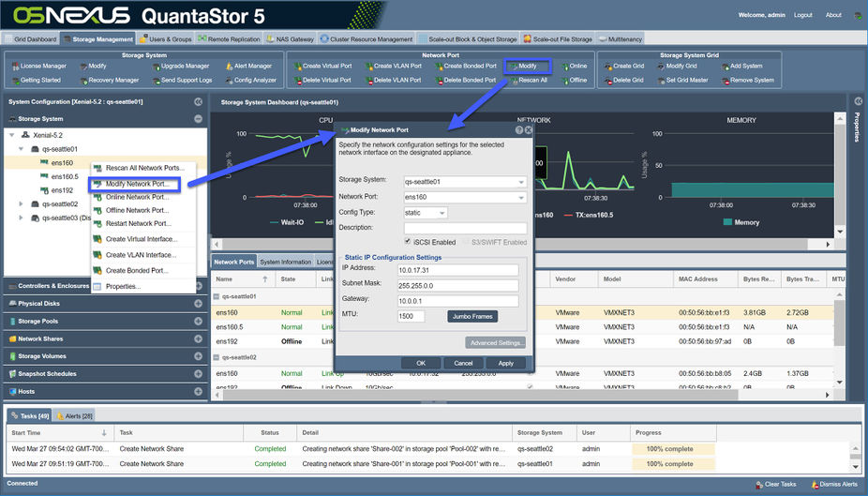Click Modify in the Network Port toolbar section
Viewport: 868px width, 496px height.
[523, 66]
